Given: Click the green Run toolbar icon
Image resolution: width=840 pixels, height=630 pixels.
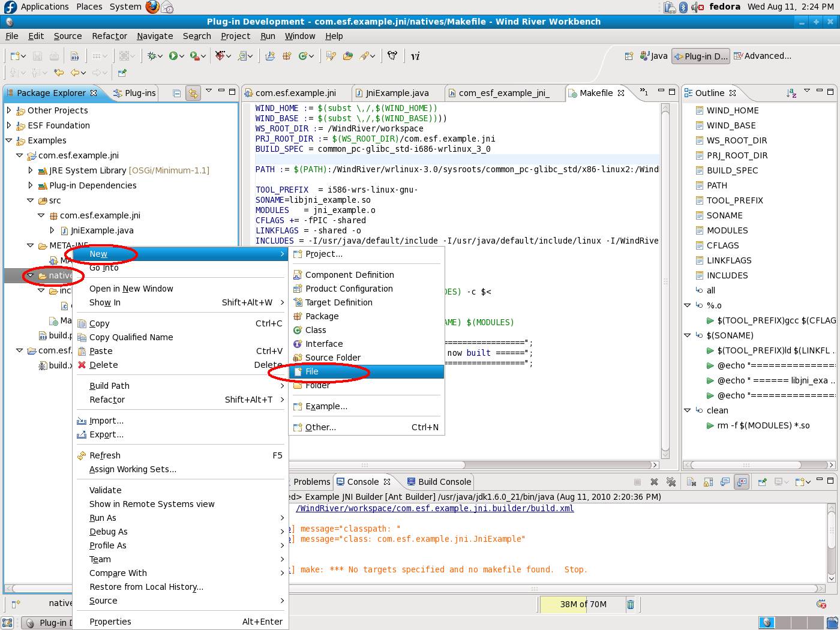Looking at the screenshot, I should click(x=173, y=56).
